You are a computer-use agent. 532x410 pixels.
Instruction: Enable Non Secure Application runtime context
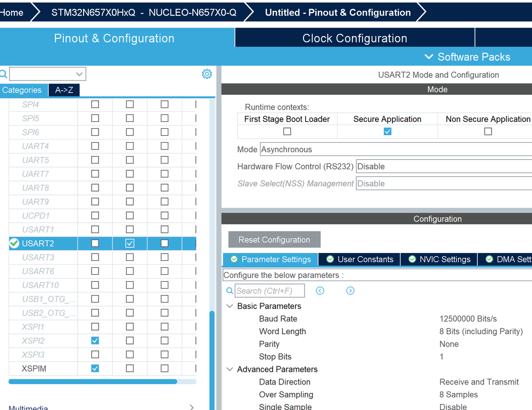pyautogui.click(x=488, y=131)
